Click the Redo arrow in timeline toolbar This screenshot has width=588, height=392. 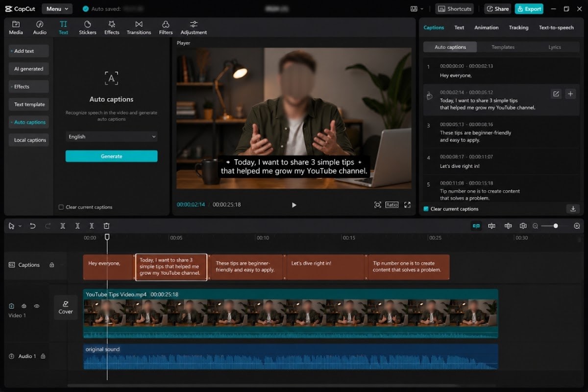point(48,226)
